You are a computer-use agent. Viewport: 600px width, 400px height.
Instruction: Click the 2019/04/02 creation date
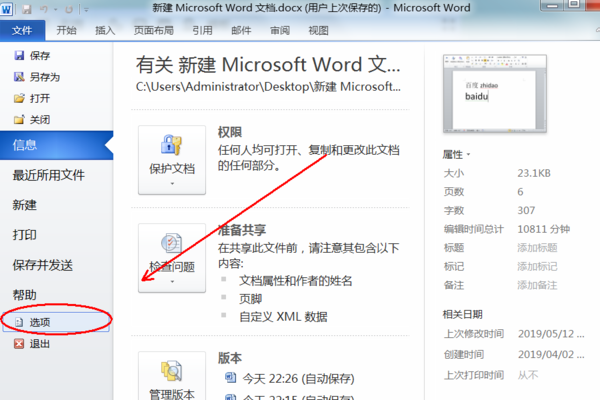tap(551, 355)
